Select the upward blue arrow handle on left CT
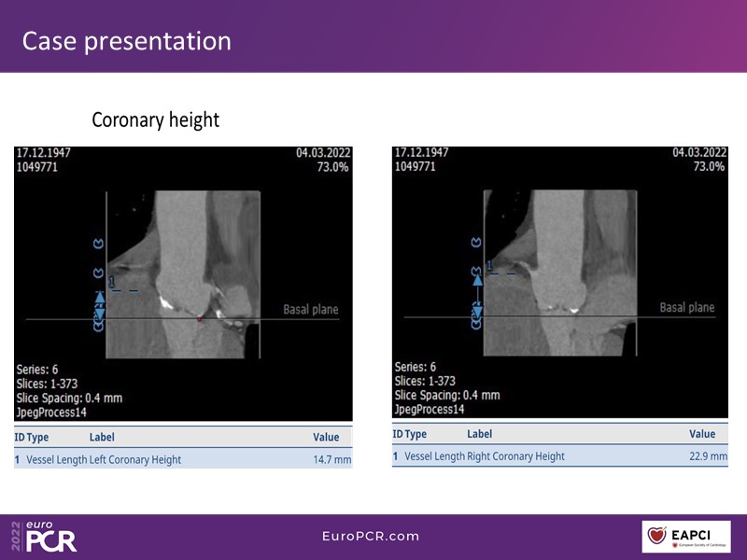Viewport: 747px width, 560px height. (100, 297)
